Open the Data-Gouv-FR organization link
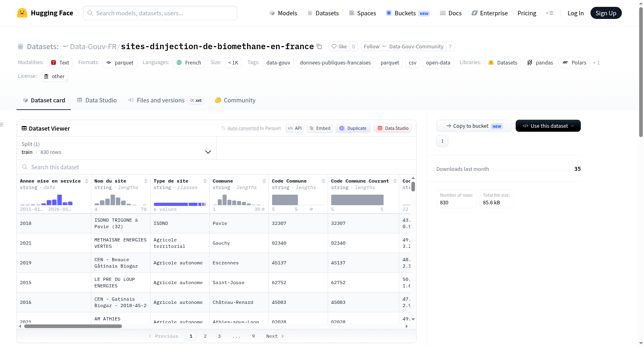The width and height of the screenshot is (644, 347). pyautogui.click(x=93, y=46)
